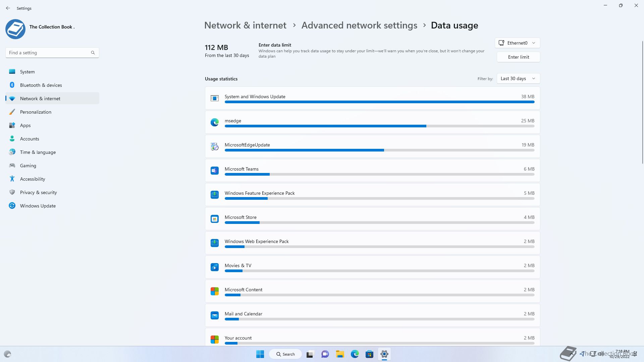
Task: Click the msedge usage progress bar
Action: click(x=379, y=126)
